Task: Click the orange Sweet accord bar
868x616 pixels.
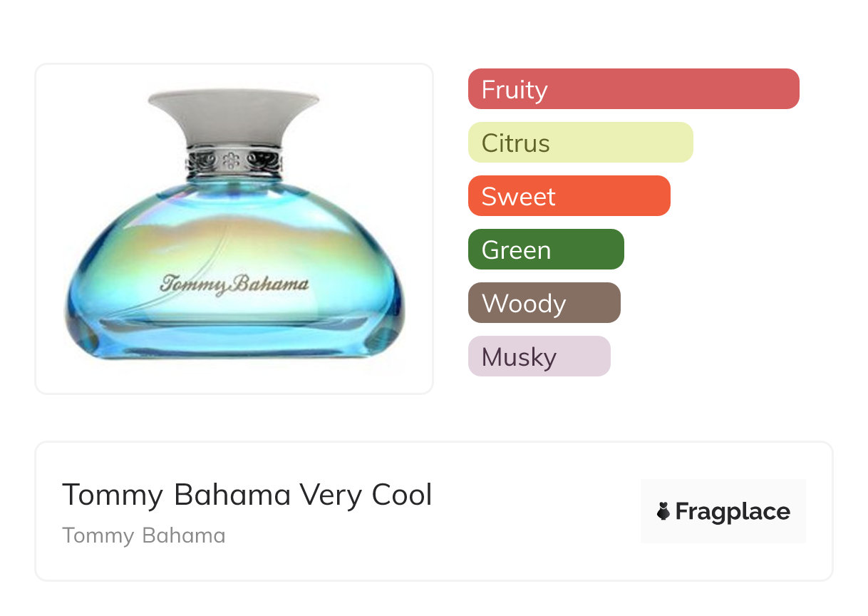Action: point(569,196)
